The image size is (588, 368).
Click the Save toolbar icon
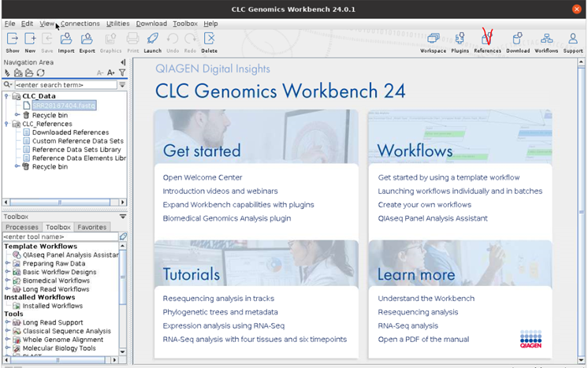click(x=47, y=39)
